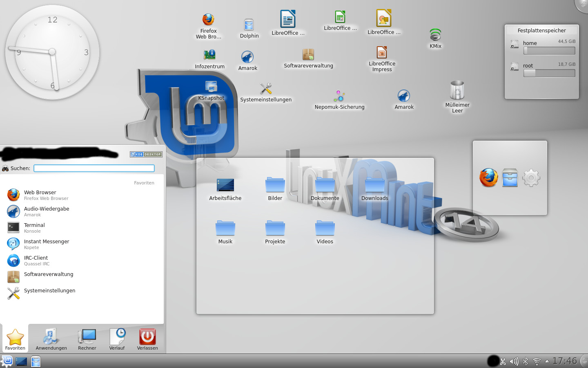Click the Suchen search field
This screenshot has width=588, height=368.
click(x=94, y=168)
